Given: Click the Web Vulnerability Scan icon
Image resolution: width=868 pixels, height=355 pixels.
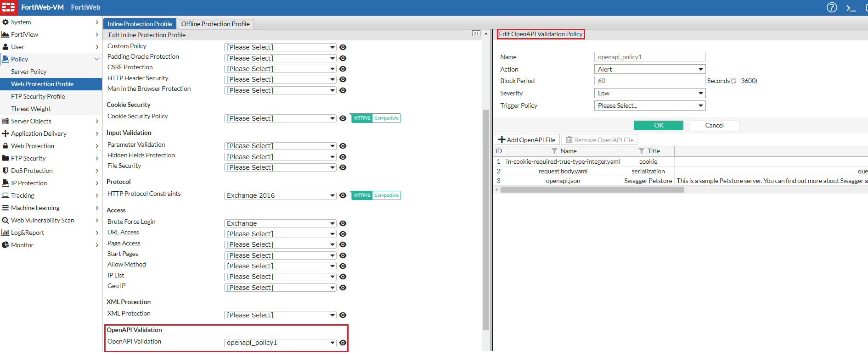Looking at the screenshot, I should point(6,220).
